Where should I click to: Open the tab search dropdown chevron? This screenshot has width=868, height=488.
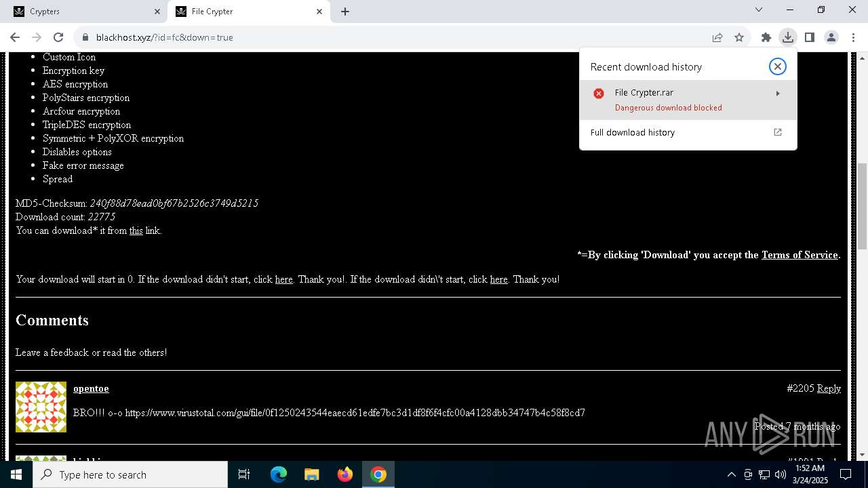[x=759, y=10]
